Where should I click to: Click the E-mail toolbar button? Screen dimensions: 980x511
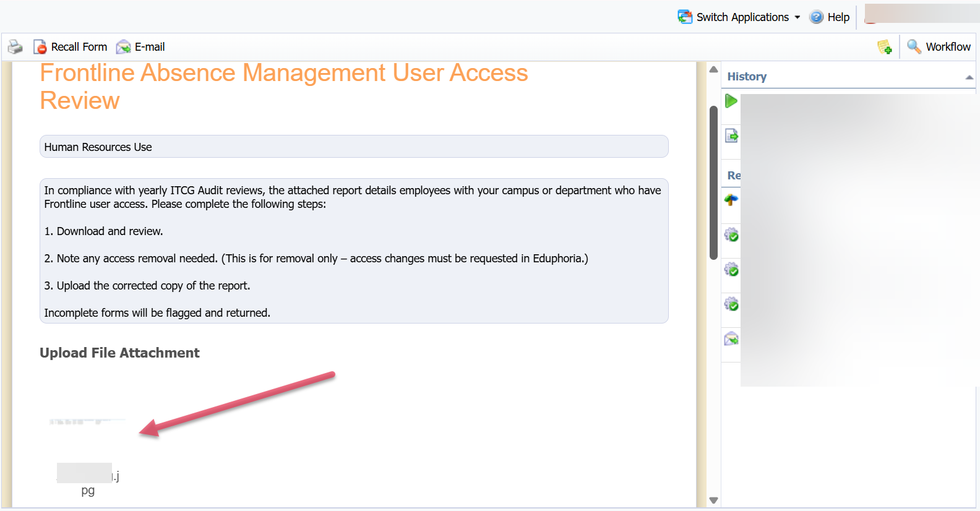tap(140, 47)
